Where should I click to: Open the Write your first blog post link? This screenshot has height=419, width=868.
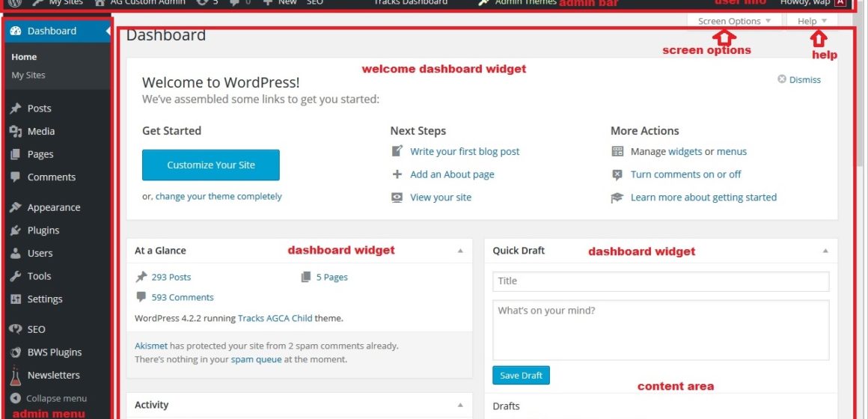click(465, 151)
